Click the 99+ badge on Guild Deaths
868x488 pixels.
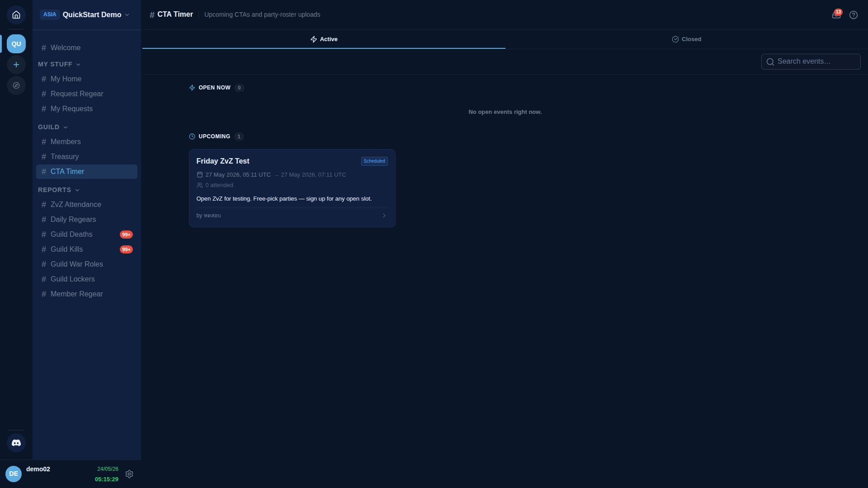click(x=126, y=235)
